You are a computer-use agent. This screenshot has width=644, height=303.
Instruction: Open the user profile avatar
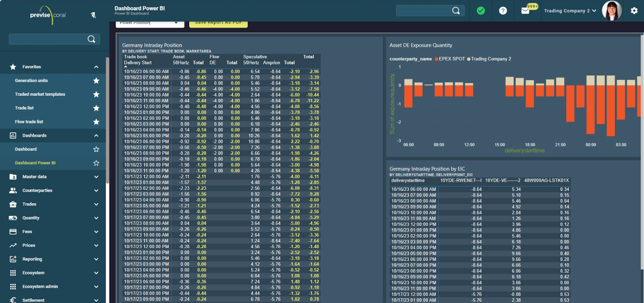612,10
